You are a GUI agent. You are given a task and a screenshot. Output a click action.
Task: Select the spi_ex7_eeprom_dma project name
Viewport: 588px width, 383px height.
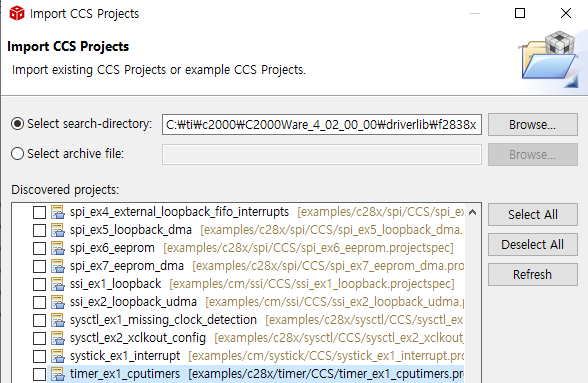(x=127, y=266)
